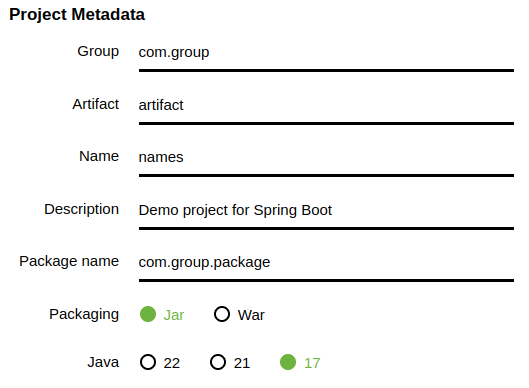Select Java 17 radio button
This screenshot has width=529, height=388.
[x=288, y=362]
